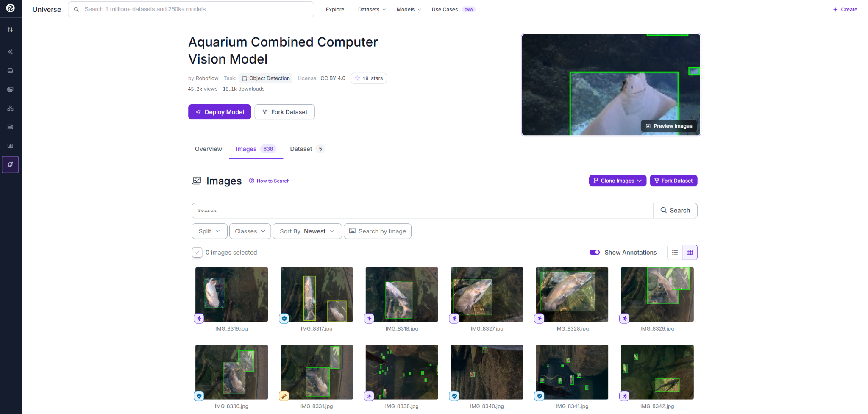Click the Roboflow logo icon
This screenshot has height=414, width=868.
point(11,8)
